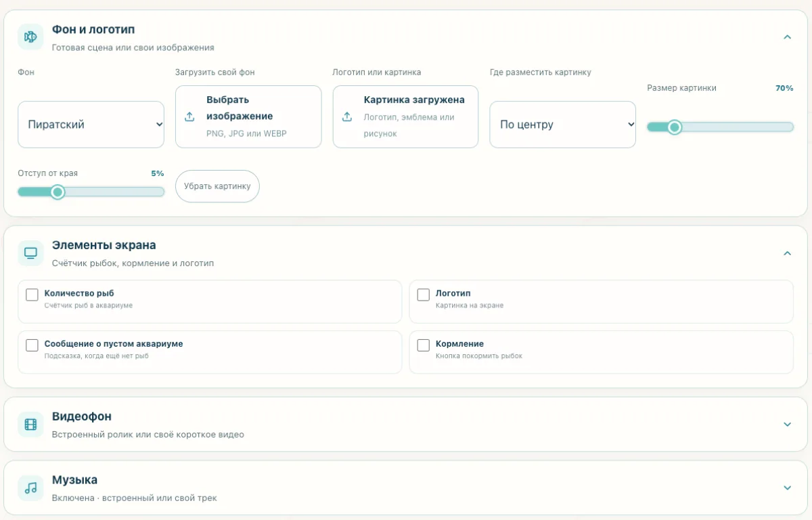
Task: Click the Счётчик рыбок, кормление и логотип subtitle
Action: coord(133,263)
